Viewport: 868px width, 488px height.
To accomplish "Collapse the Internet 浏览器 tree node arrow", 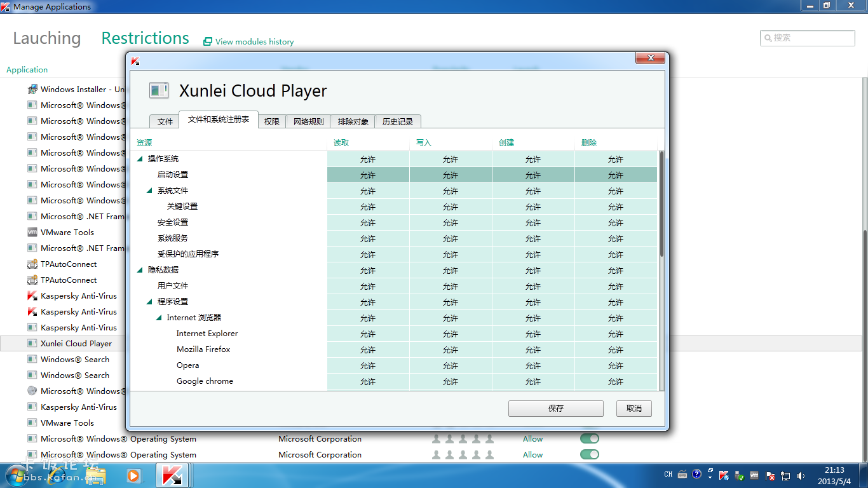I will [159, 318].
